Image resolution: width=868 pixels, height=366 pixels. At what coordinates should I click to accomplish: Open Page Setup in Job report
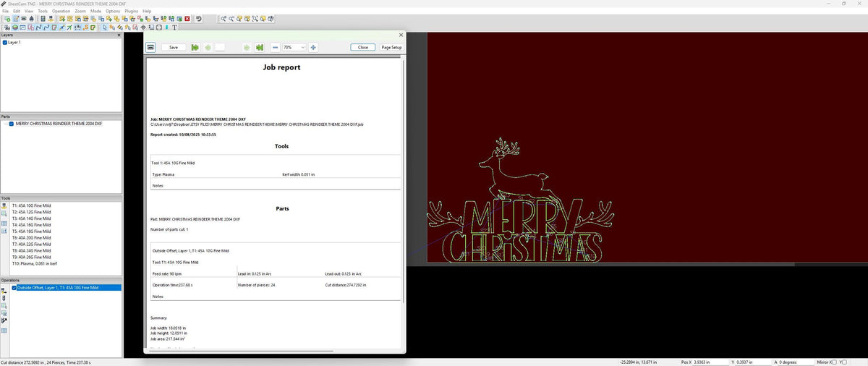click(x=391, y=47)
